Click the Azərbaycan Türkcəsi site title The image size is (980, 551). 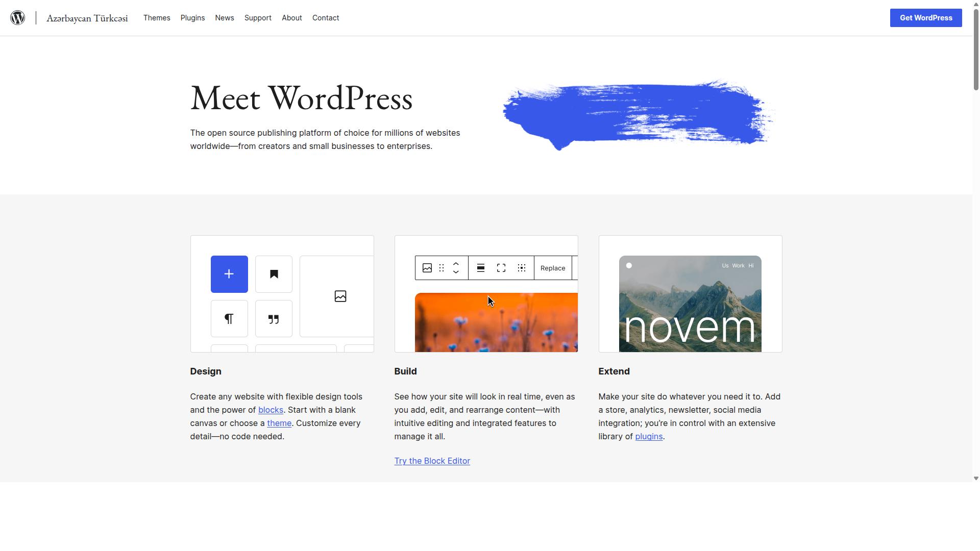tap(87, 18)
